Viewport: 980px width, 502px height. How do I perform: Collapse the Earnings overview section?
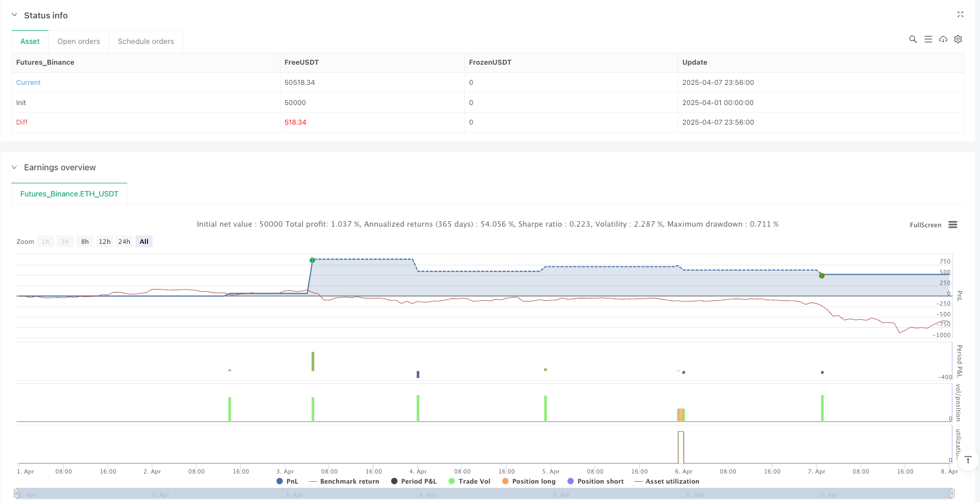[x=15, y=167]
